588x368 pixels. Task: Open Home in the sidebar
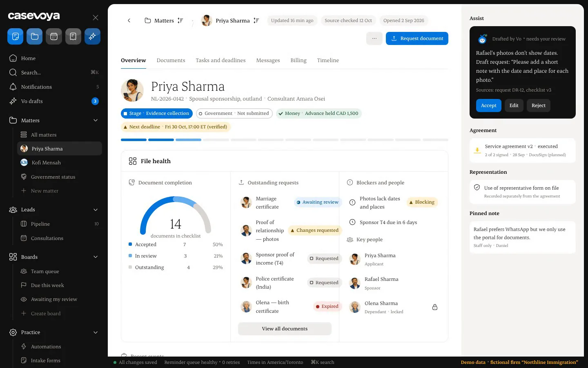pyautogui.click(x=54, y=58)
